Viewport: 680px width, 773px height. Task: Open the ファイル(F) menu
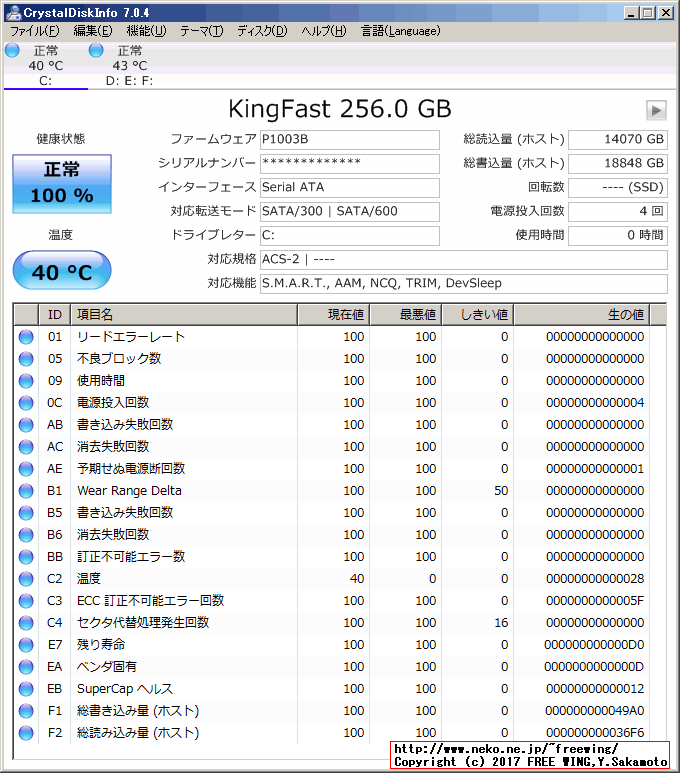35,31
